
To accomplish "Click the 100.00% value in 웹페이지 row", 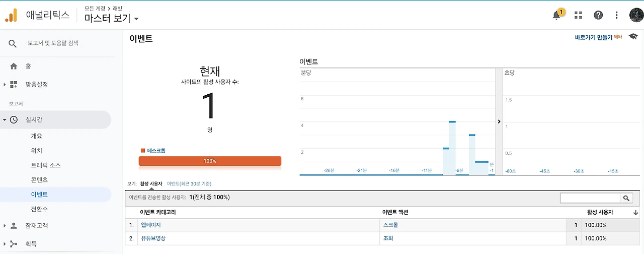I will [x=596, y=225].
